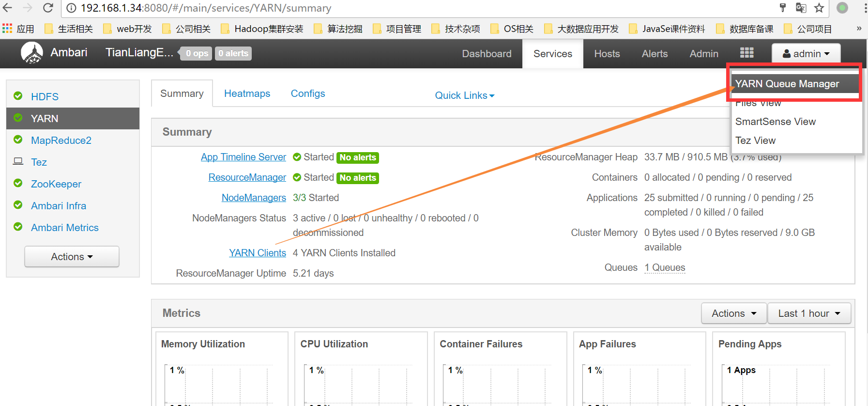Open the NodeManagers link
Screen dimensions: 868x406
[x=254, y=198]
